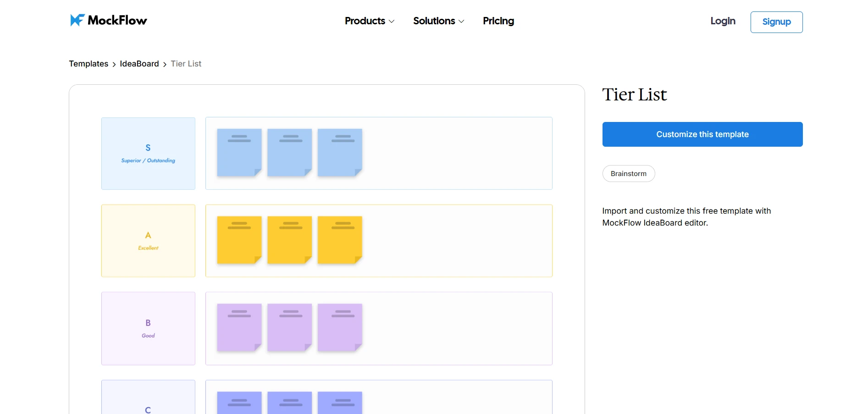The width and height of the screenshot is (868, 414).
Task: Click the third purple sticky note in B tier
Action: (x=339, y=327)
